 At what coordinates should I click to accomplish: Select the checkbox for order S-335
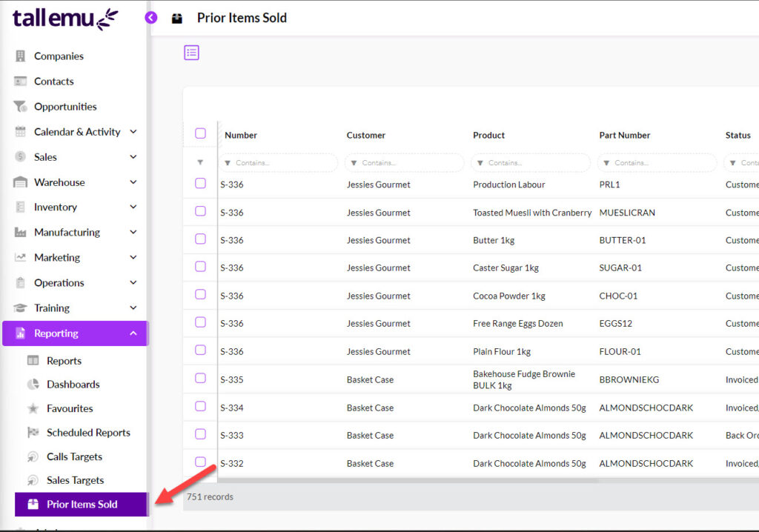pyautogui.click(x=200, y=379)
